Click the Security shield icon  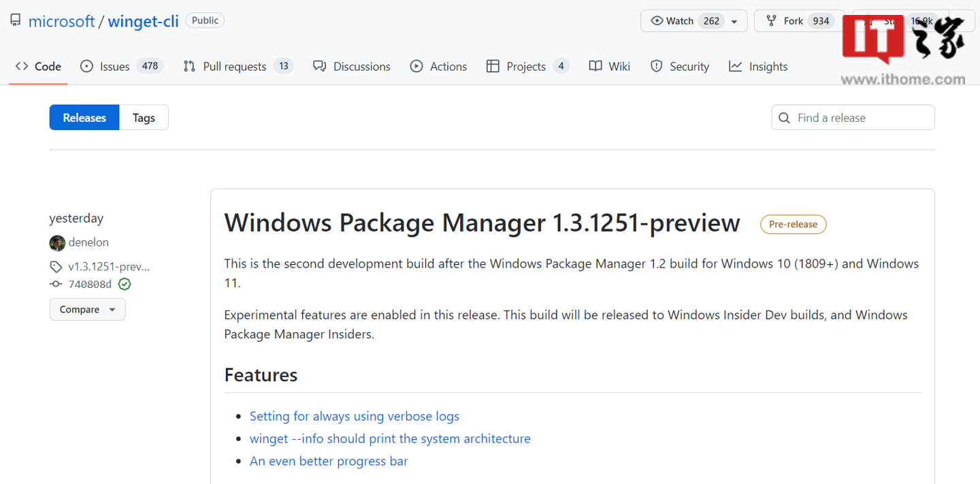pyautogui.click(x=656, y=66)
